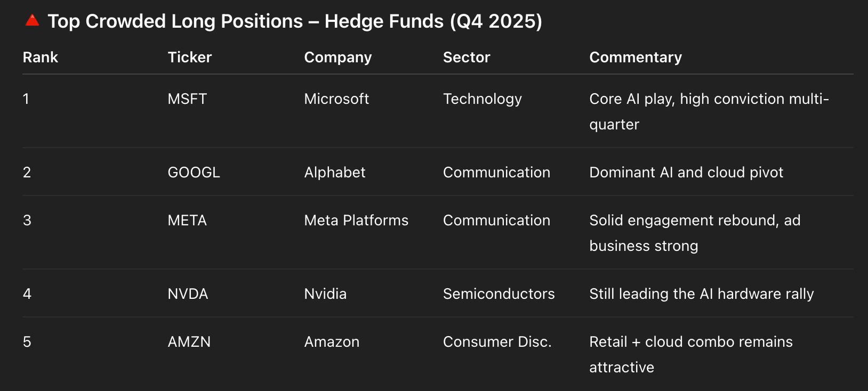The height and width of the screenshot is (391, 868).
Task: Click the Nvidia company name
Action: (325, 294)
